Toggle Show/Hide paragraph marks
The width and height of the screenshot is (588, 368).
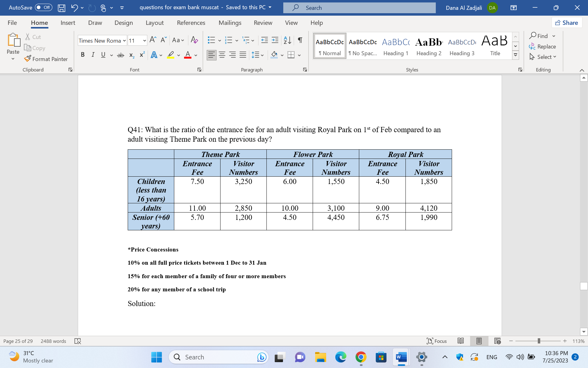300,40
